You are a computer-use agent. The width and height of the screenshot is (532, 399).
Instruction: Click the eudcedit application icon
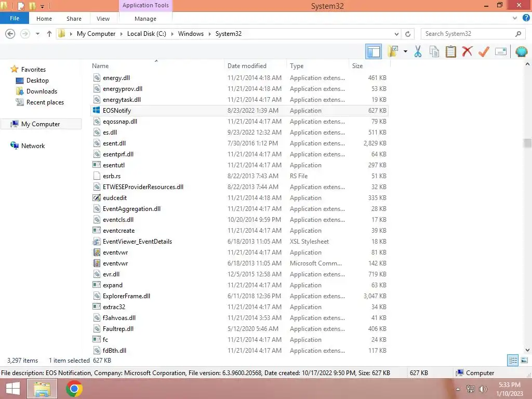tap(97, 198)
